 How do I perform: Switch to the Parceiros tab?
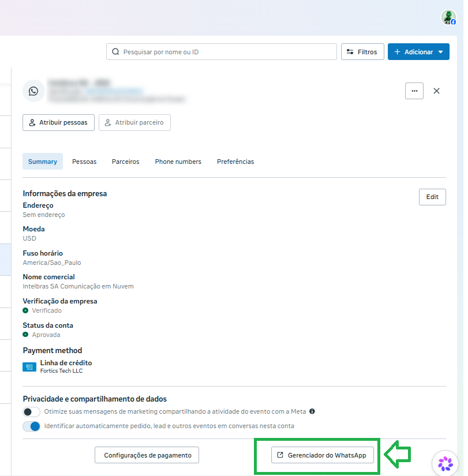tap(125, 162)
